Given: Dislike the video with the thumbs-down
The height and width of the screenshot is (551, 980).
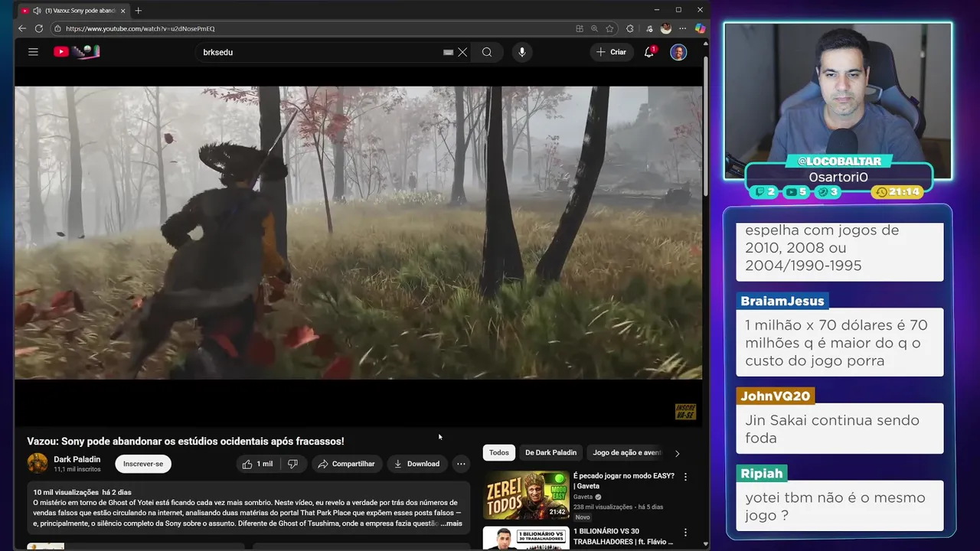Looking at the screenshot, I should [292, 464].
